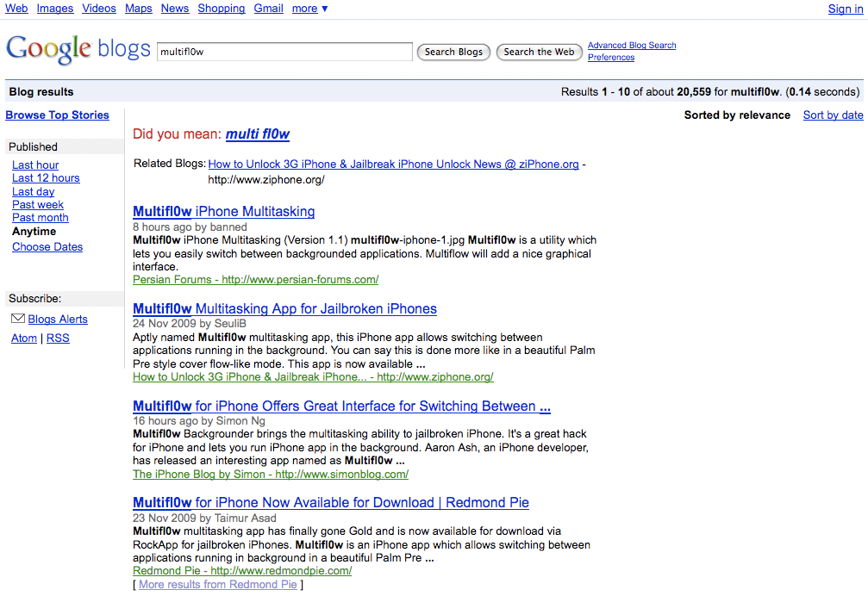
Task: Open Images in top navigation
Action: (55, 9)
